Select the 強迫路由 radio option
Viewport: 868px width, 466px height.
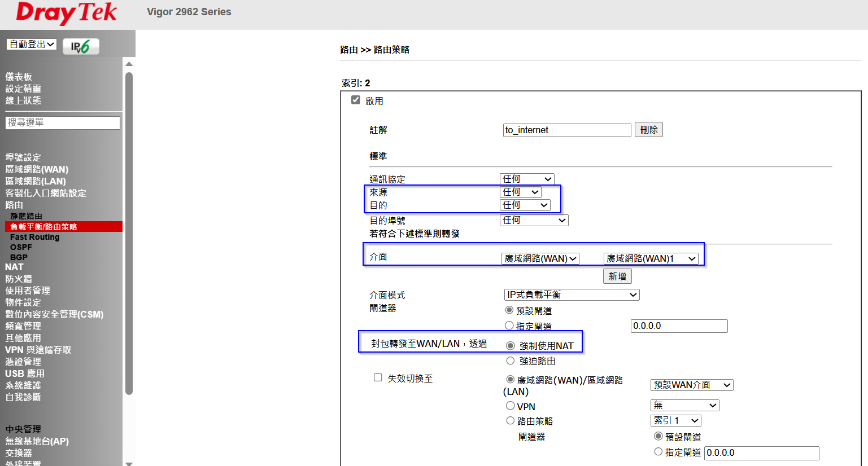click(511, 361)
